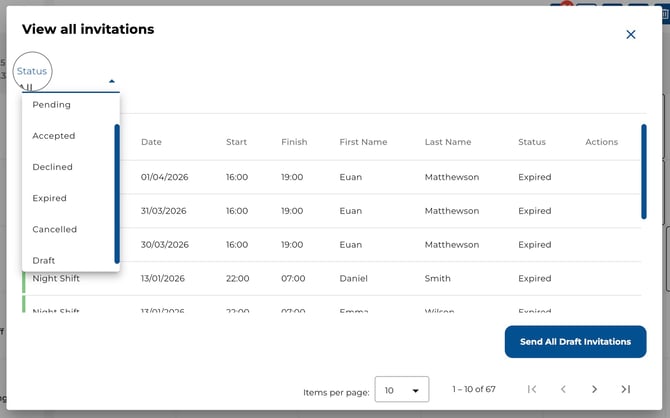The height and width of the screenshot is (418, 670).
Task: Click Send All Draft Invitations button
Action: click(x=575, y=342)
